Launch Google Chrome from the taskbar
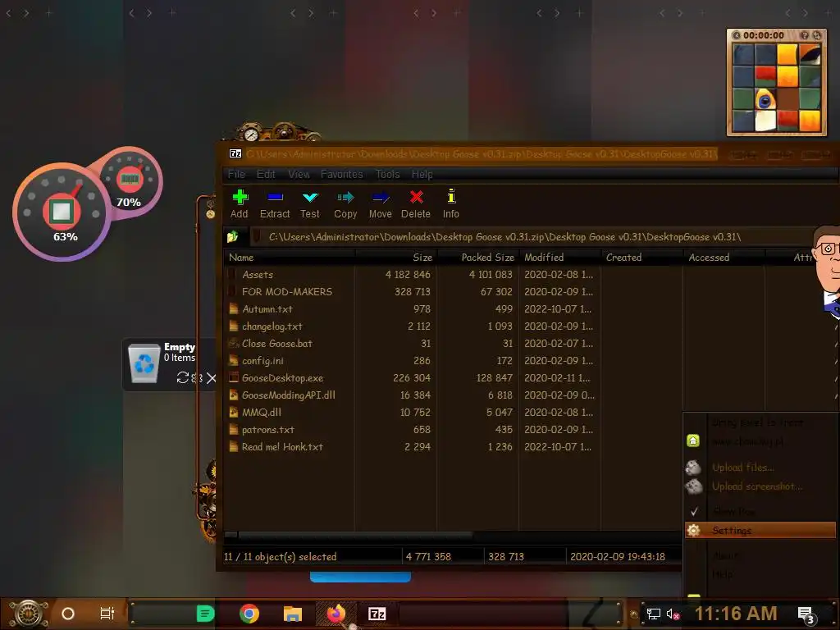Screen dimensions: 840x630 (249, 614)
